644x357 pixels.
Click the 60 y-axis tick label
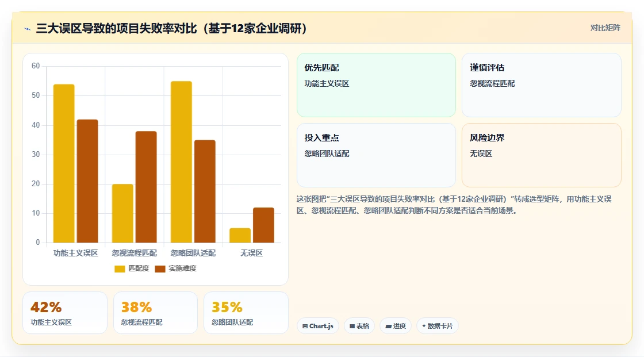[x=36, y=66]
